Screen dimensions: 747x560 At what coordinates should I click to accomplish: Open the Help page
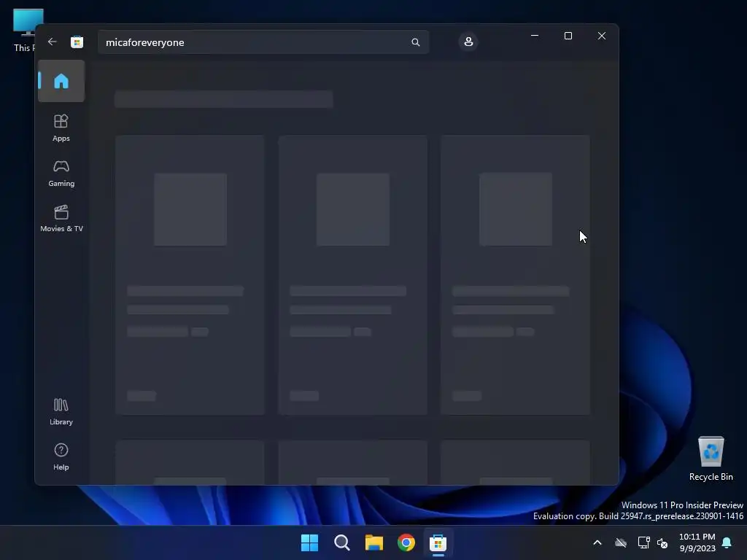tap(61, 456)
